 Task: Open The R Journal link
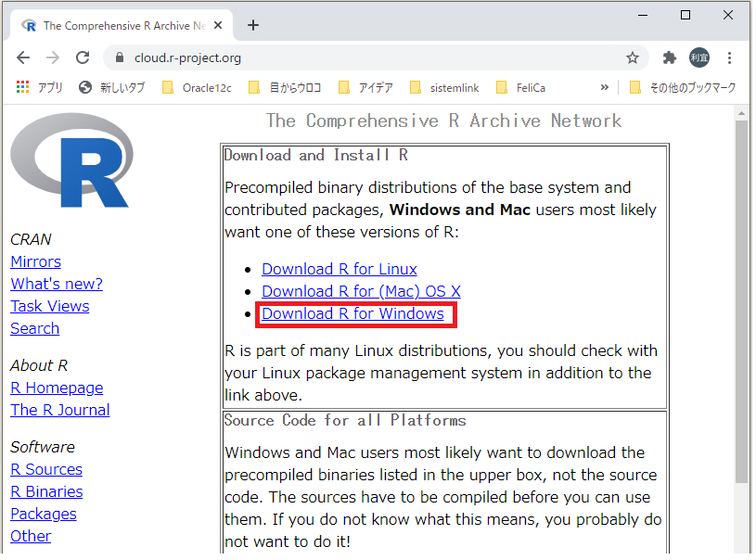click(60, 410)
